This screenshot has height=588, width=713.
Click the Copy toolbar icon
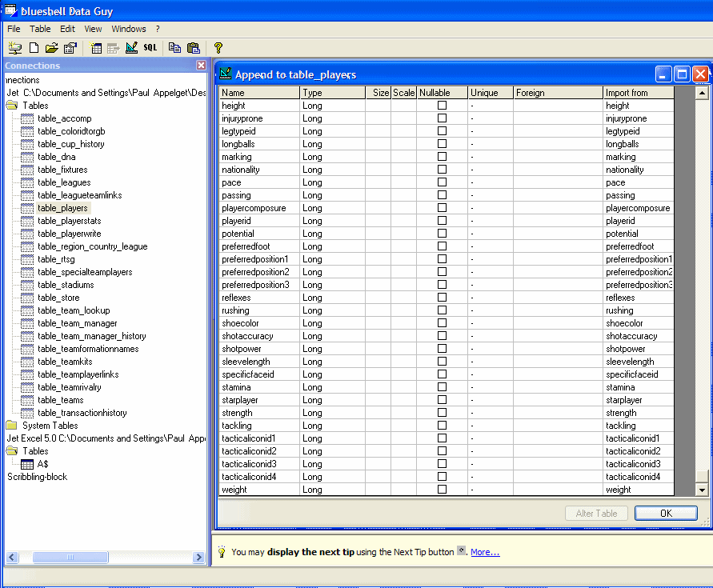coord(174,48)
